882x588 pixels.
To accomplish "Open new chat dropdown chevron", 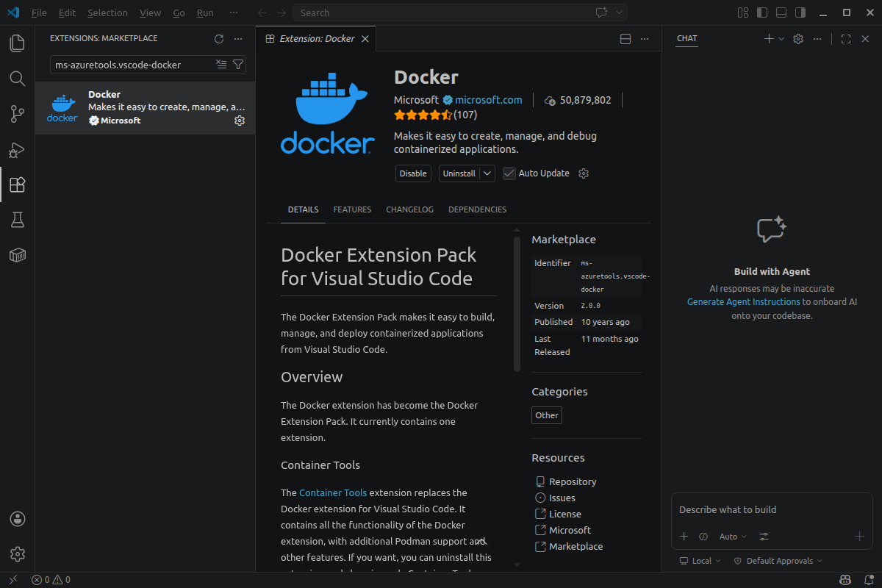I will pos(781,39).
